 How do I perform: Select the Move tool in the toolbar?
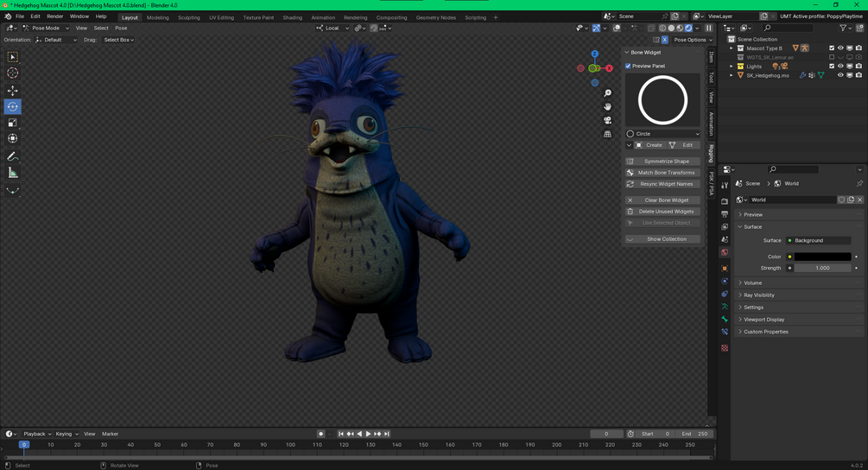click(x=12, y=90)
